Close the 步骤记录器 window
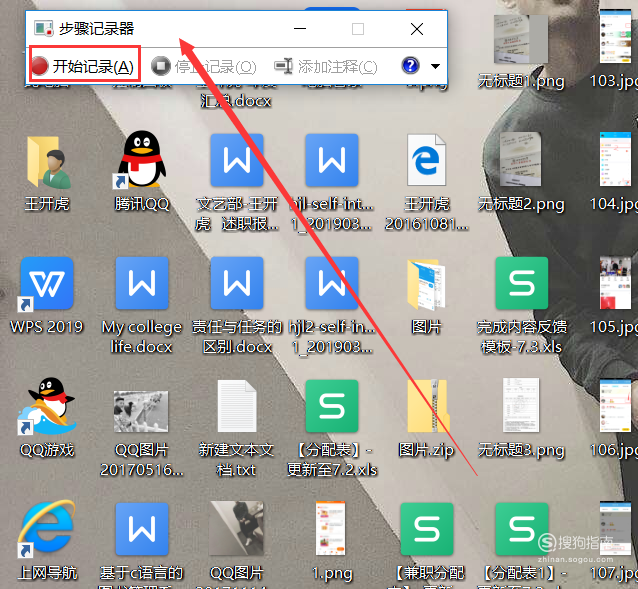 (x=417, y=29)
